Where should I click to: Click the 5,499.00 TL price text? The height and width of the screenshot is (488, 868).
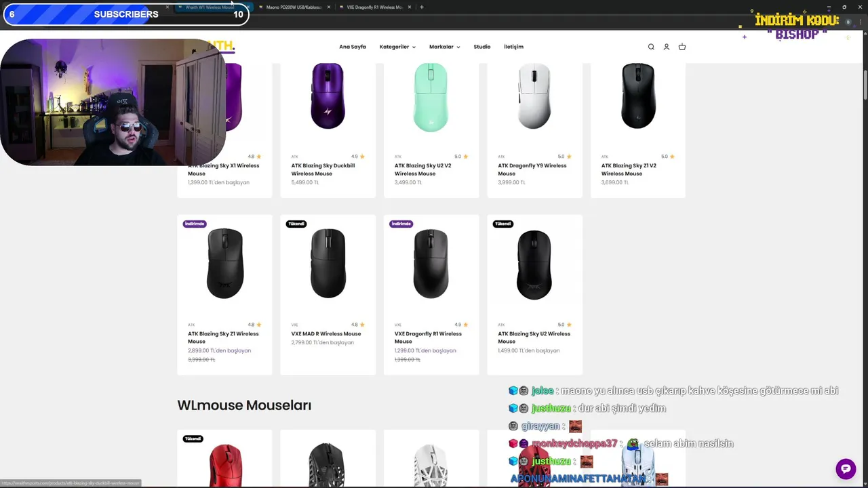304,182
